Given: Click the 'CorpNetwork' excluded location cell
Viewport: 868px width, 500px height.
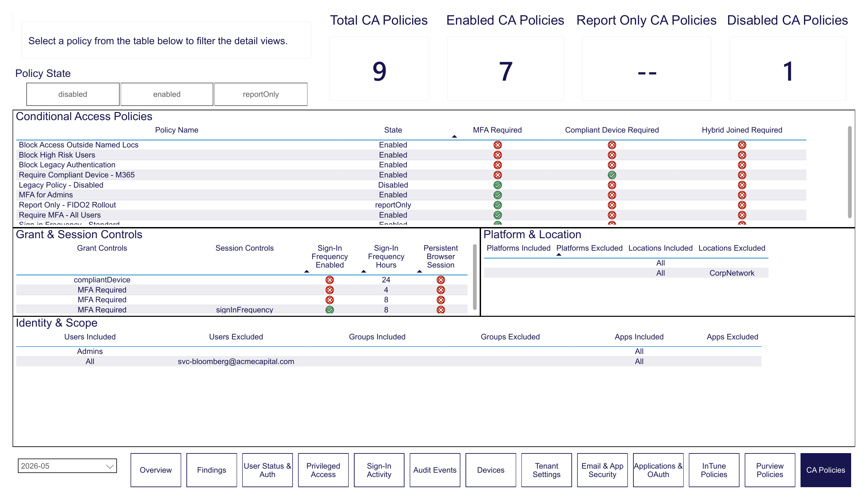Looking at the screenshot, I should pyautogui.click(x=731, y=273).
